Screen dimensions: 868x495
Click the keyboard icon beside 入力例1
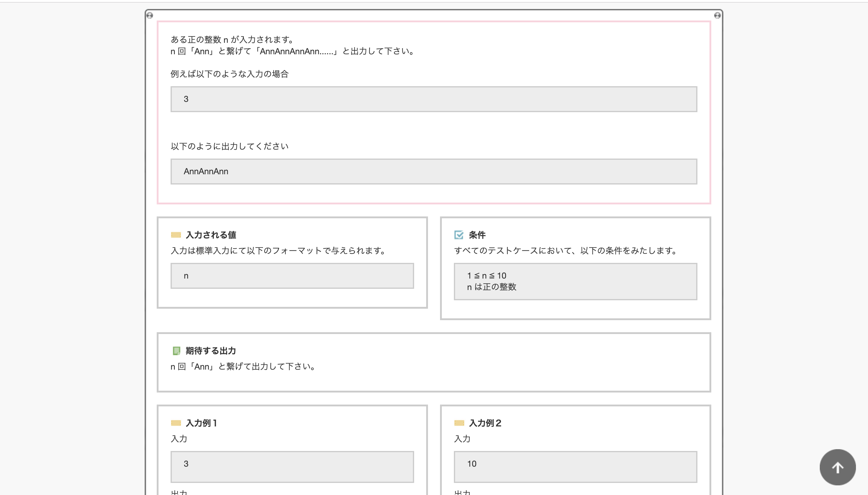click(176, 423)
